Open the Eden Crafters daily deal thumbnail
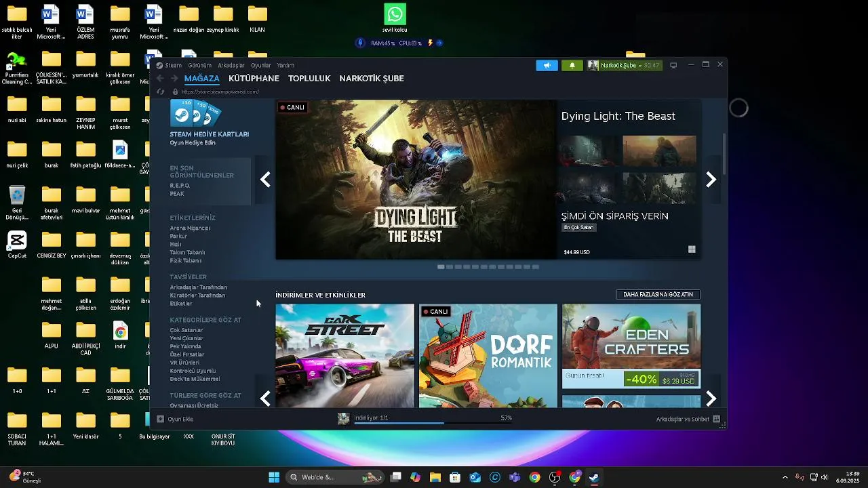This screenshot has height=488, width=868. (631, 346)
